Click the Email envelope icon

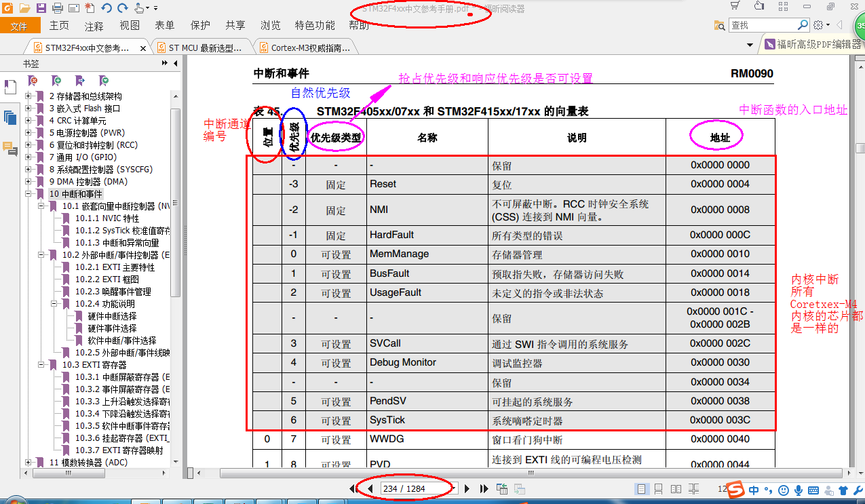tap(73, 8)
